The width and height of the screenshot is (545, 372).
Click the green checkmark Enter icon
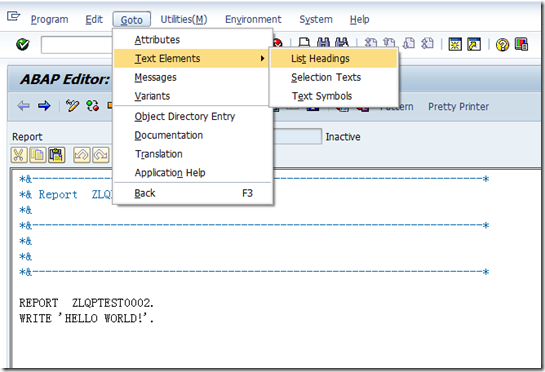[23, 45]
